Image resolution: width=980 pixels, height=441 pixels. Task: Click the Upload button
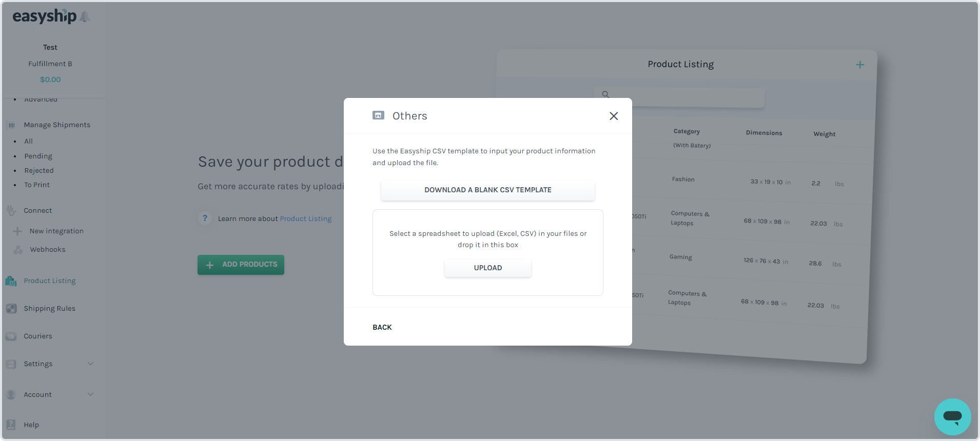(487, 268)
